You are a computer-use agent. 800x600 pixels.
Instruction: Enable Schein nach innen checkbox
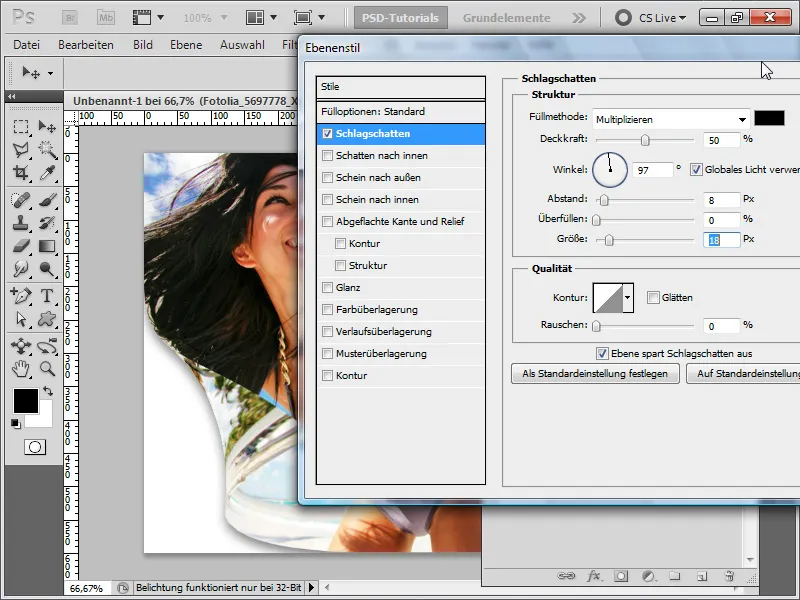(328, 199)
